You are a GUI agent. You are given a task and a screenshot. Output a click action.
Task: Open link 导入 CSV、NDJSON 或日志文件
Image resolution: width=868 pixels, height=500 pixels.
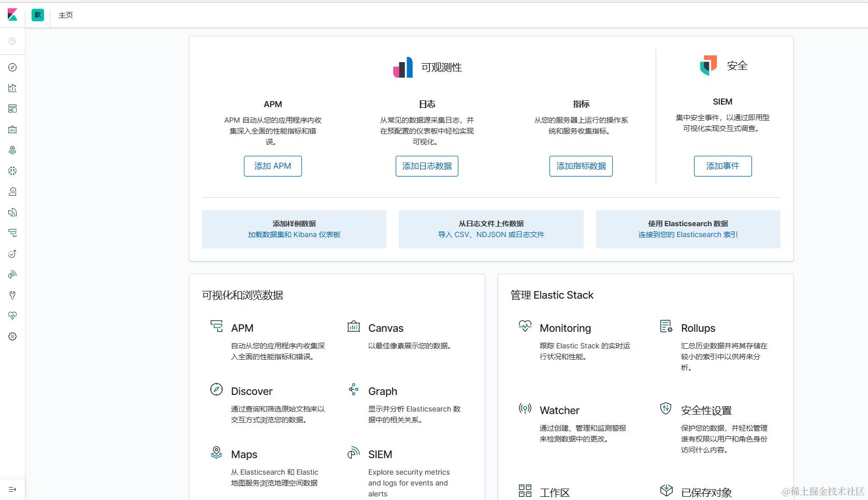tap(491, 234)
